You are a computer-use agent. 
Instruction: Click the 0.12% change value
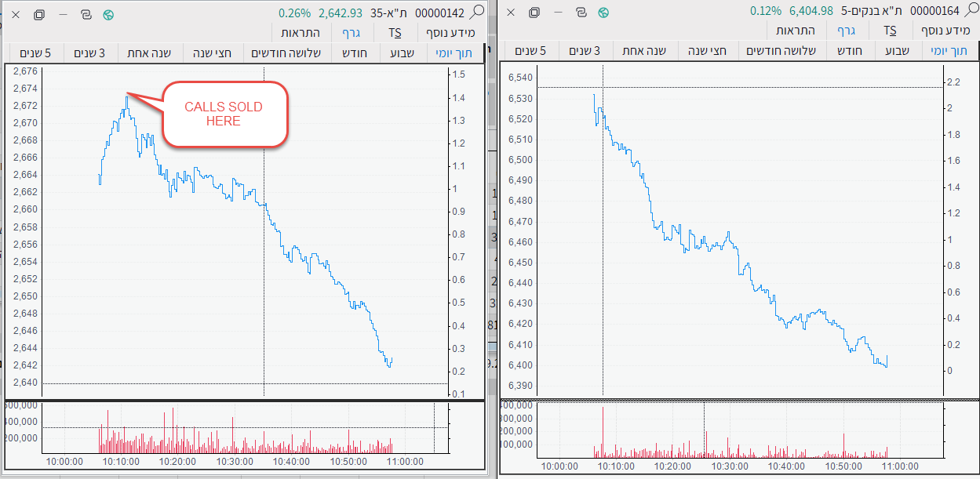(x=766, y=11)
